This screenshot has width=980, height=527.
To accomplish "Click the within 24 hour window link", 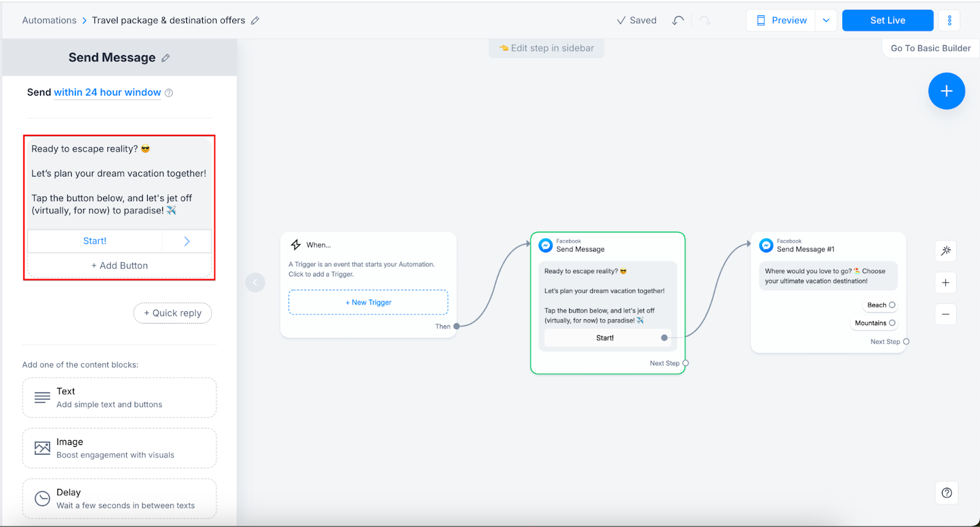I will 107,93.
